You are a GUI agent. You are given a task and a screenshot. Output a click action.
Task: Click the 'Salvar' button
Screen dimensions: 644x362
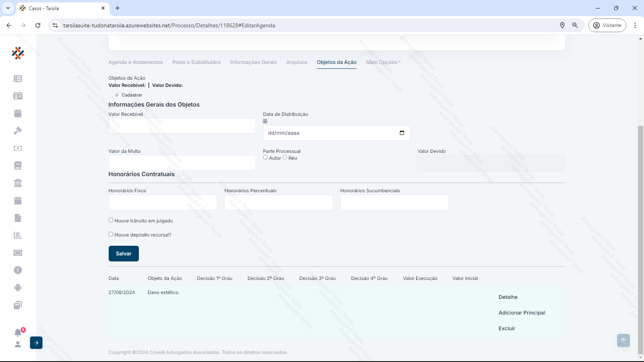tap(124, 254)
